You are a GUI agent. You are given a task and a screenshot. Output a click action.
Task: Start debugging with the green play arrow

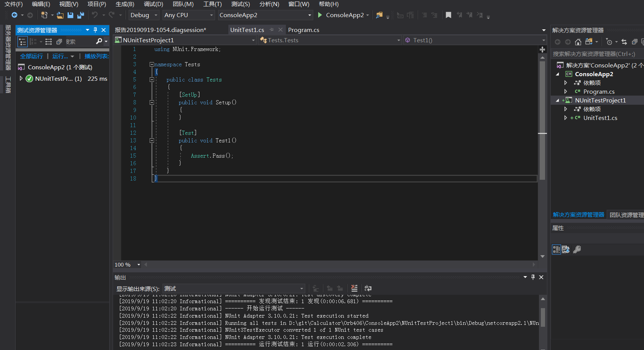(320, 15)
